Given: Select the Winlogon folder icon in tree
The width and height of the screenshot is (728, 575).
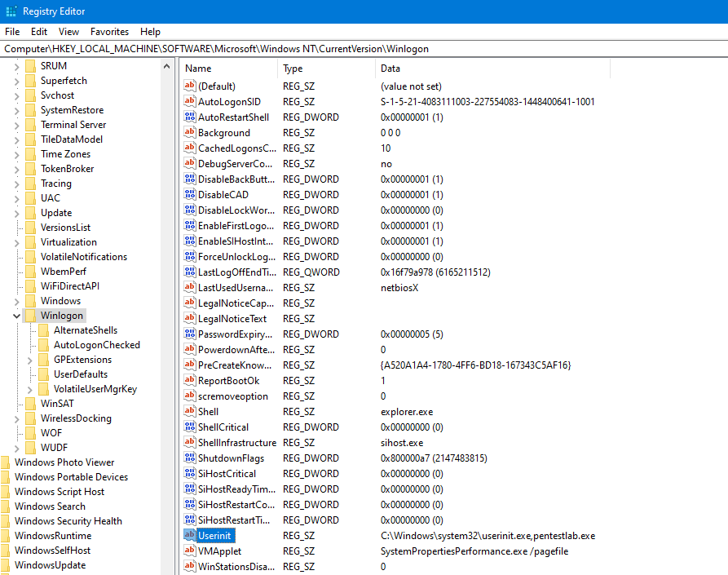Looking at the screenshot, I should 31,316.
